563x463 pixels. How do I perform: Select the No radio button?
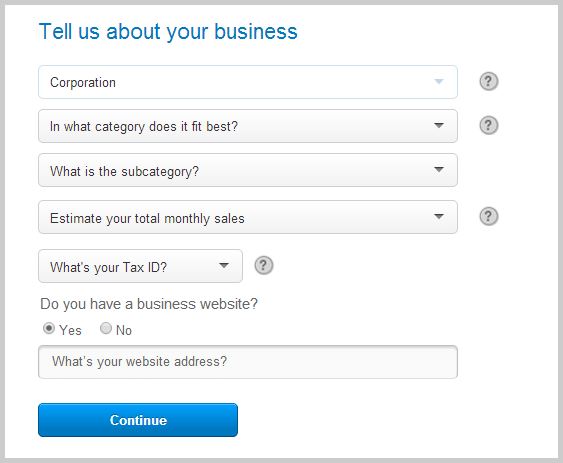[x=106, y=328]
